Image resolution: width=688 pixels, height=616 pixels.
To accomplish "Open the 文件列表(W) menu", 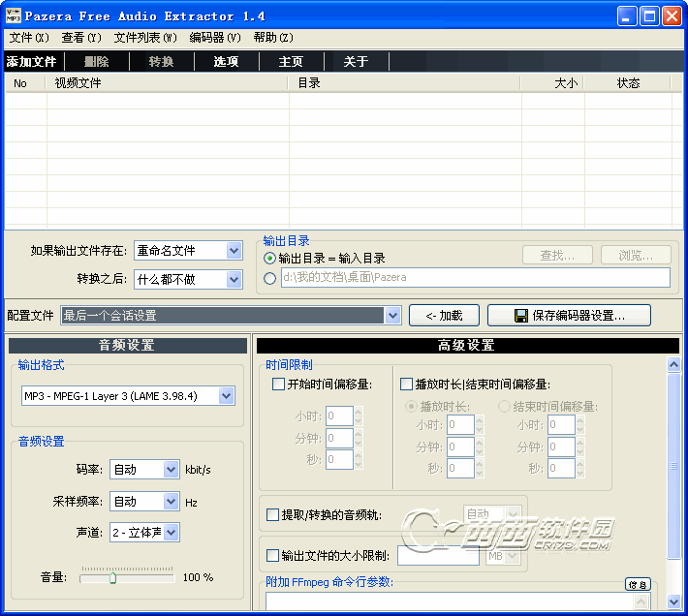I will [x=145, y=38].
